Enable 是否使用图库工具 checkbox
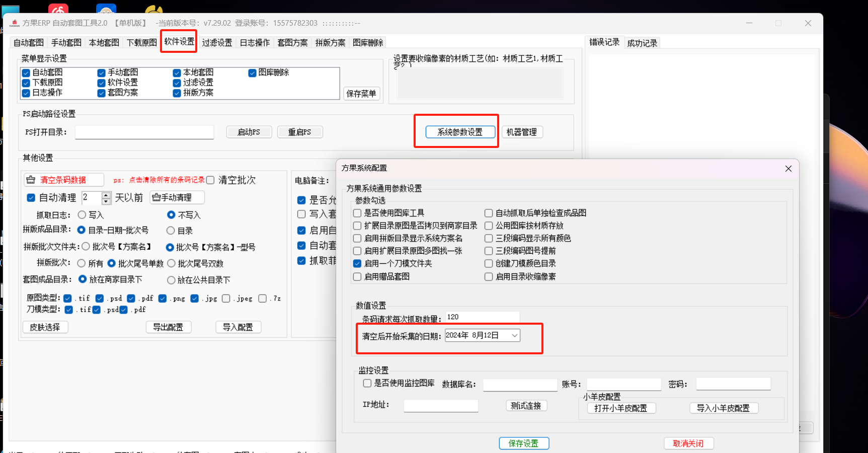This screenshot has height=453, width=868. click(357, 213)
